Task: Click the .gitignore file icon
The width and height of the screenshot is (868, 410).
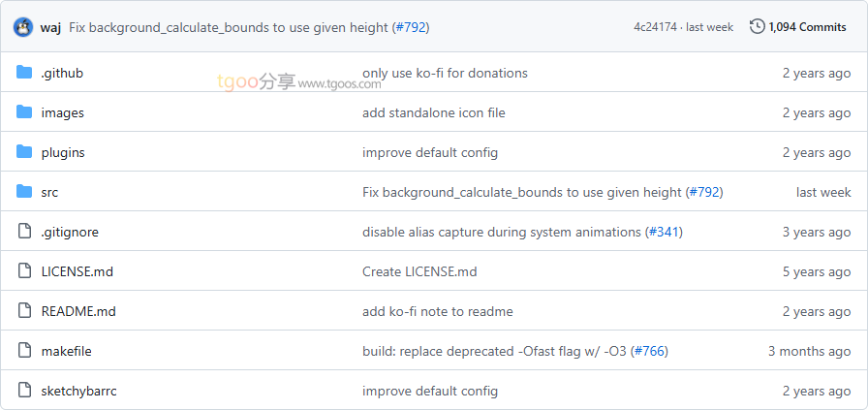Action: tap(24, 232)
